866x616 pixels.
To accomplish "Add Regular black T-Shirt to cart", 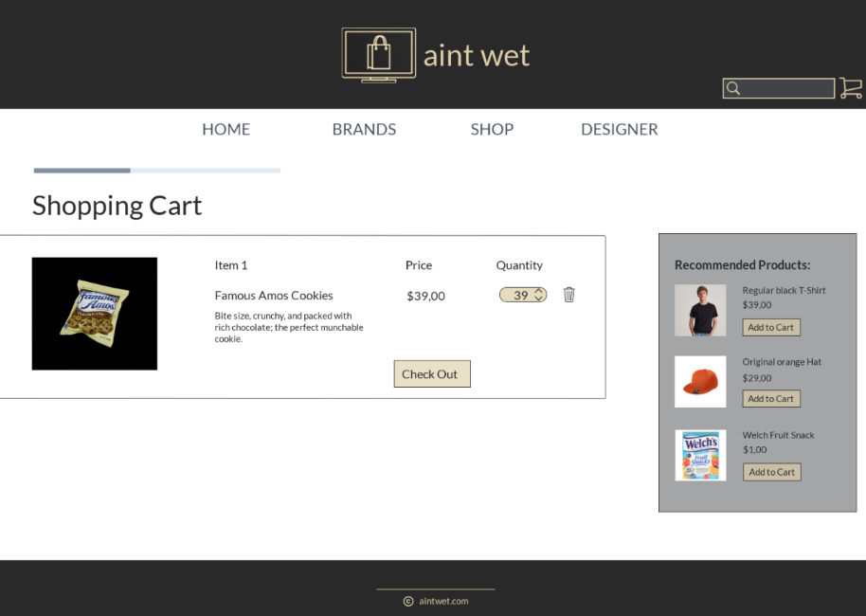I will click(771, 327).
